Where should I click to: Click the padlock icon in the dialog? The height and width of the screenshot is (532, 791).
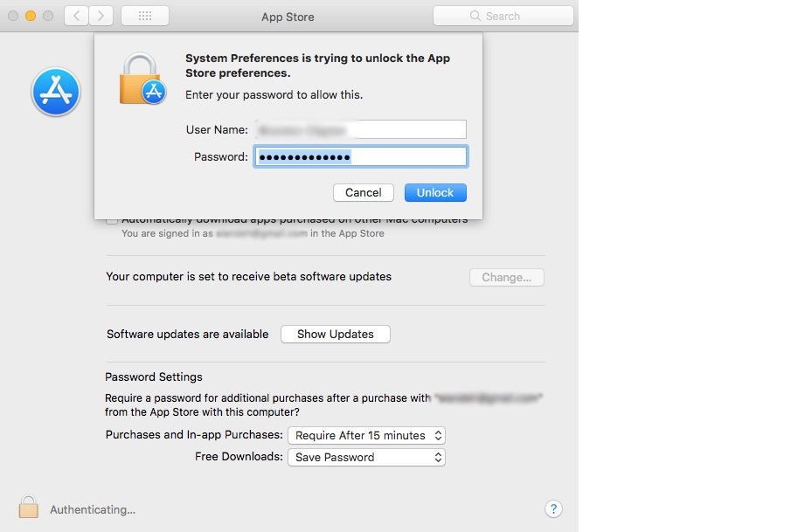142,79
